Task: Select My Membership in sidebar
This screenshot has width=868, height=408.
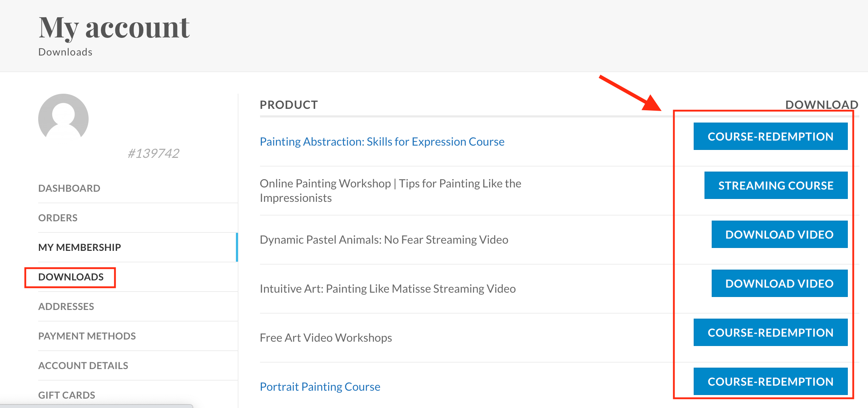Action: pyautogui.click(x=80, y=247)
